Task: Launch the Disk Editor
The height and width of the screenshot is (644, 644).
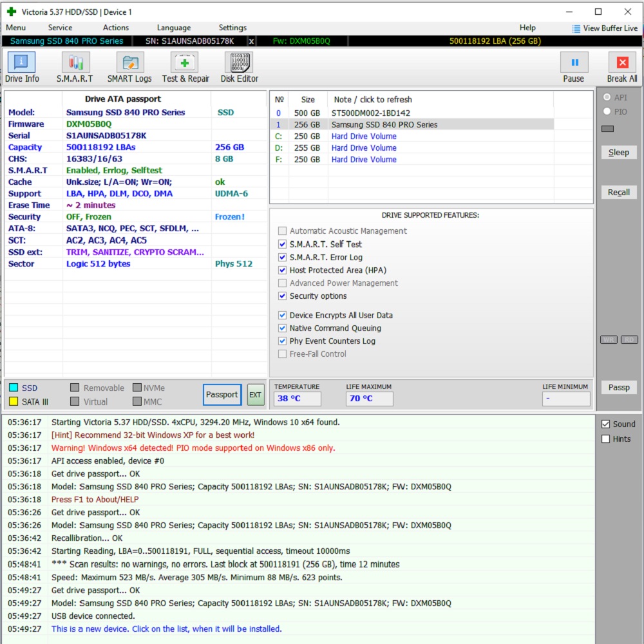Action: [x=240, y=68]
